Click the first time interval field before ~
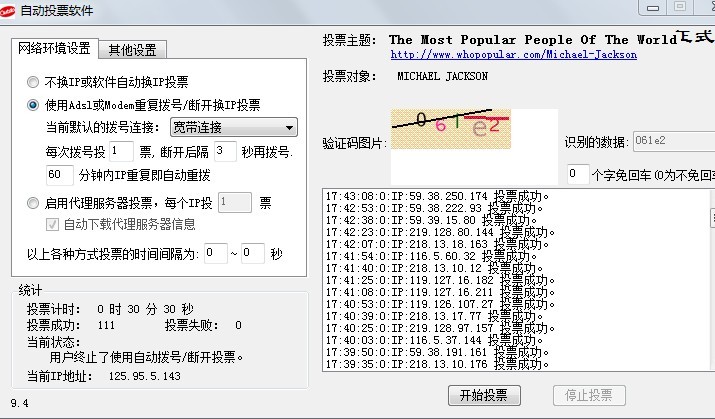The image size is (715, 419). coord(215,253)
